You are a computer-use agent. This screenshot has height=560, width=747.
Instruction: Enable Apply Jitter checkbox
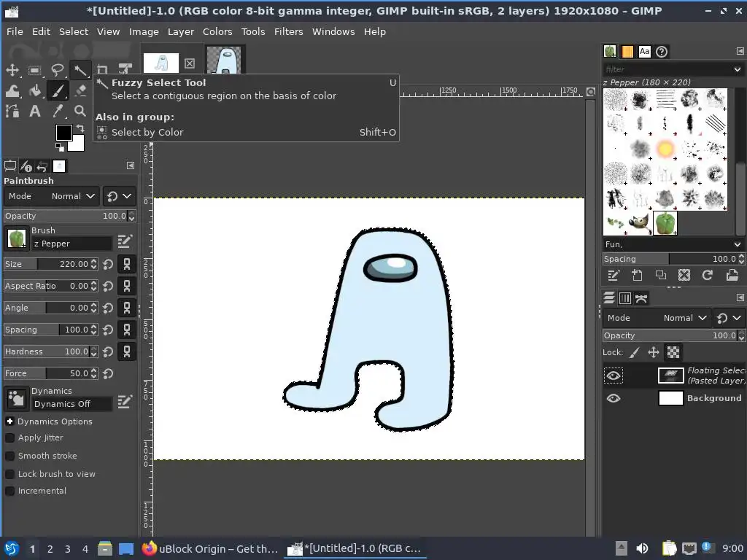(9, 437)
